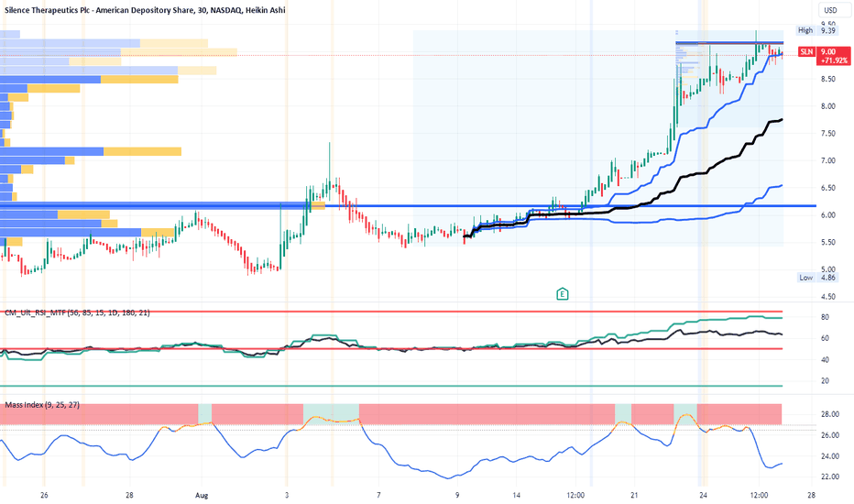This screenshot has height=504, width=854.
Task: Click the 22.00 Mass Index scale value
Action: click(x=830, y=477)
